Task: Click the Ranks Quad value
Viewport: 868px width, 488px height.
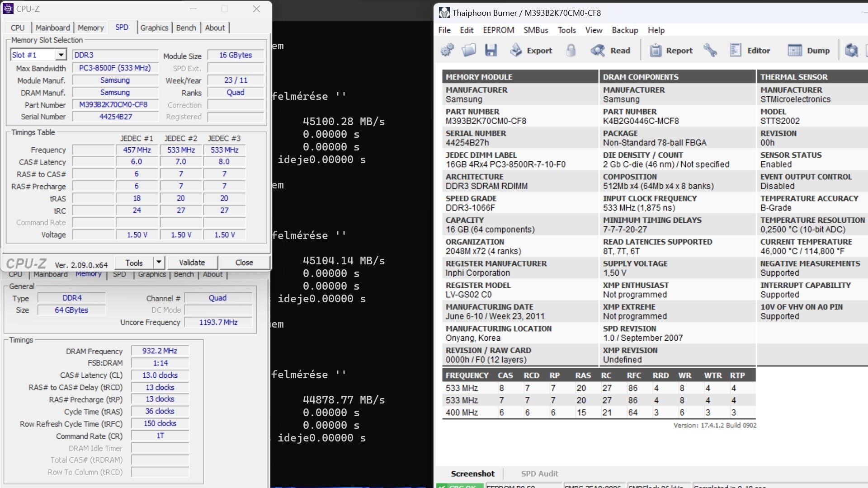Action: [236, 92]
